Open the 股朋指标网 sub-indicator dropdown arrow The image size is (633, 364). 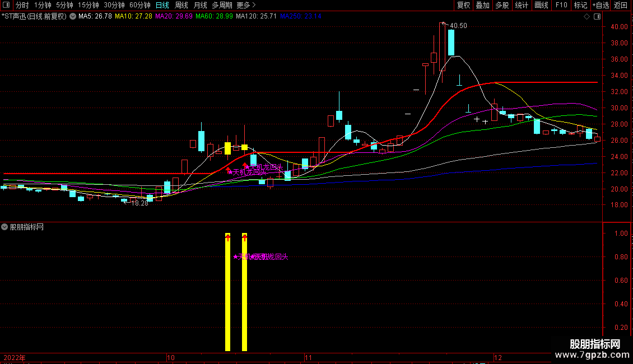tap(4, 227)
